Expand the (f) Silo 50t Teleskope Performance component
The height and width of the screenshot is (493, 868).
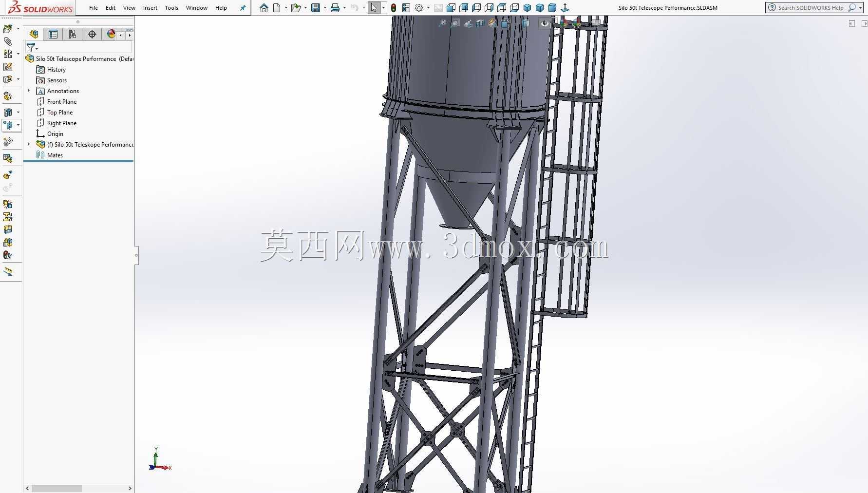tap(29, 144)
